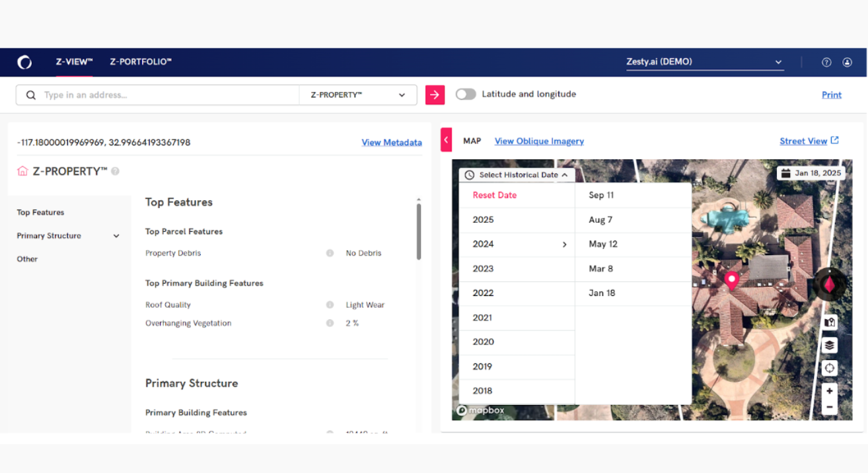The width and height of the screenshot is (868, 473).
Task: Click the pink arrow search submit button
Action: click(x=435, y=95)
